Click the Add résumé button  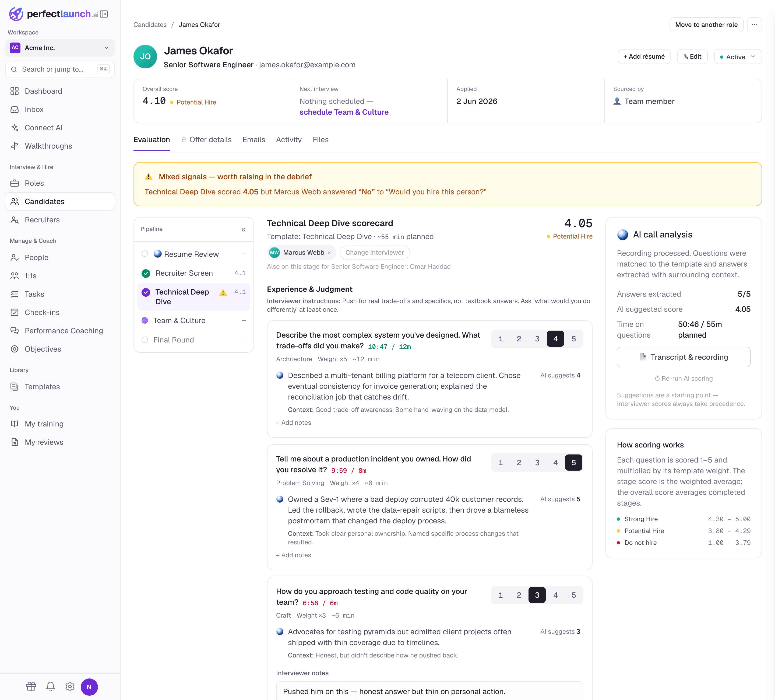tap(644, 57)
